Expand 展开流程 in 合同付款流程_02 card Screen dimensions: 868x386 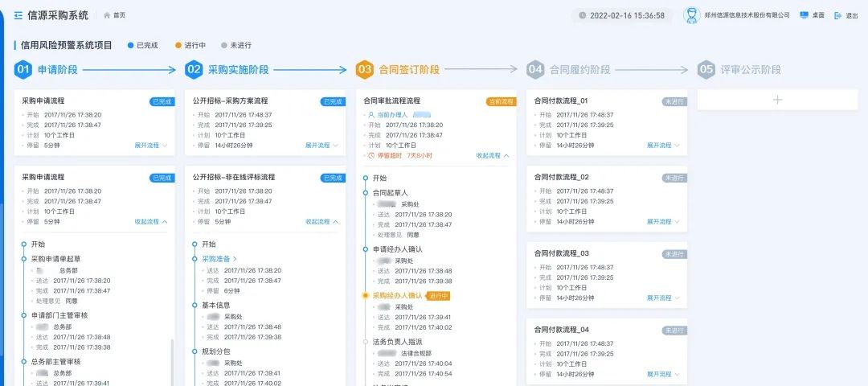coord(663,221)
